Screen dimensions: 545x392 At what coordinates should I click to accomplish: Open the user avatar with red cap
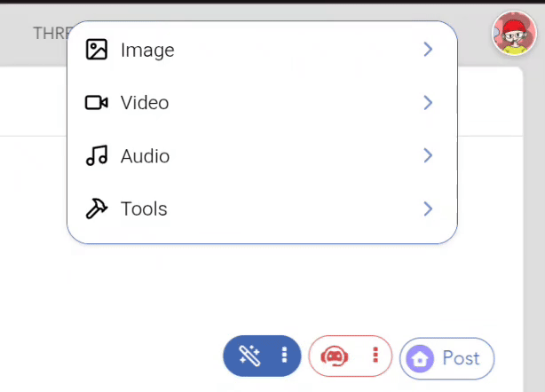coord(514,34)
